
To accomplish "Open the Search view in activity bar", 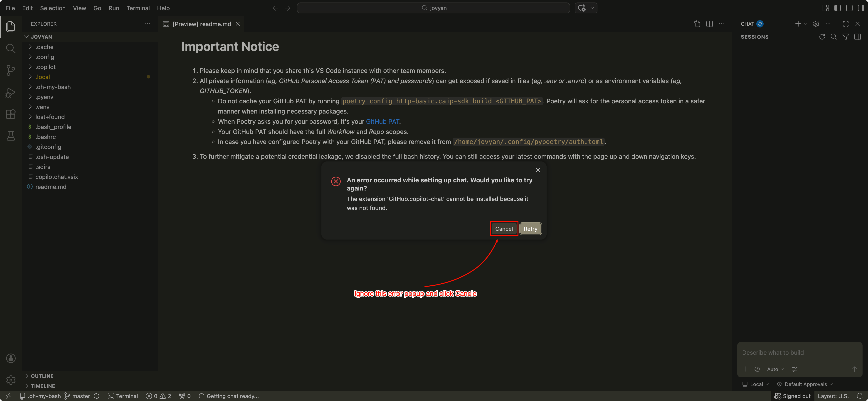I will 11,49.
